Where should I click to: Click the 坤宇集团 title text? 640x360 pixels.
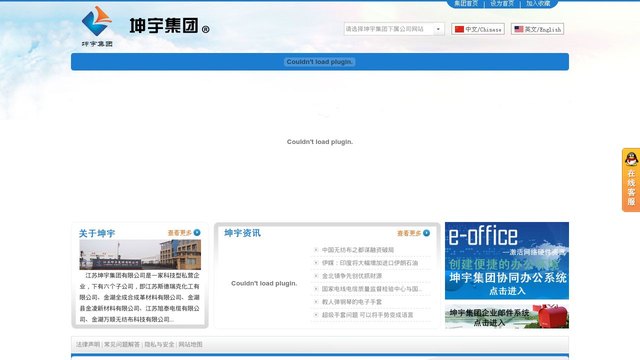pyautogui.click(x=164, y=26)
